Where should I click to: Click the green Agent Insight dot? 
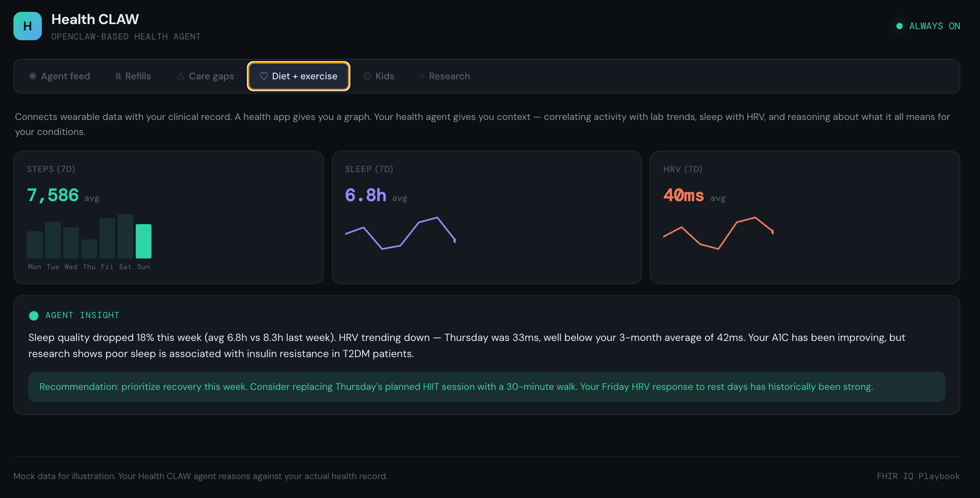(34, 316)
